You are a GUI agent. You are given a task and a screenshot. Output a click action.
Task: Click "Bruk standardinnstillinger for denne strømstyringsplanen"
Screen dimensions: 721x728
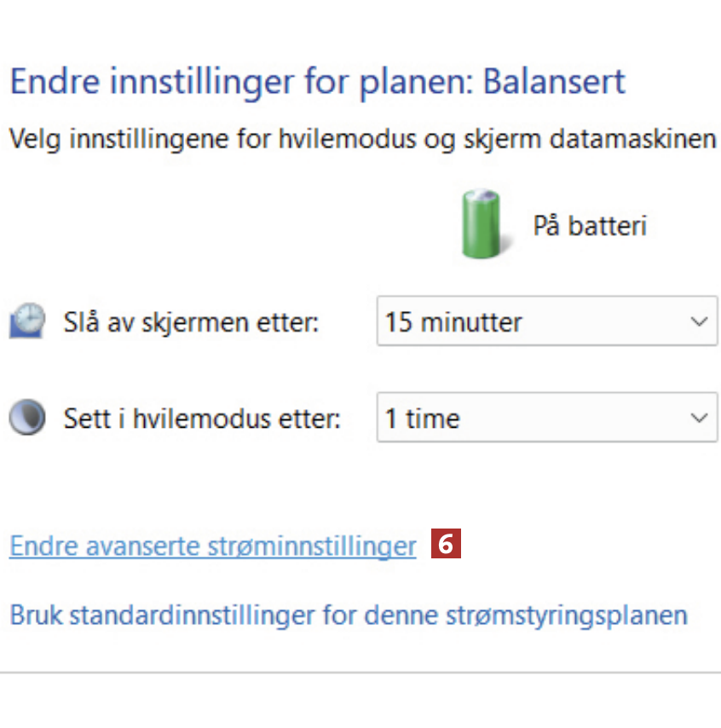(348, 615)
